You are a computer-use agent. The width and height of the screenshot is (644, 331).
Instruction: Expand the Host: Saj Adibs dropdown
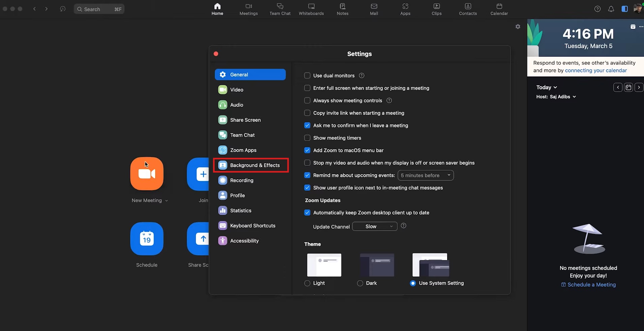point(556,97)
